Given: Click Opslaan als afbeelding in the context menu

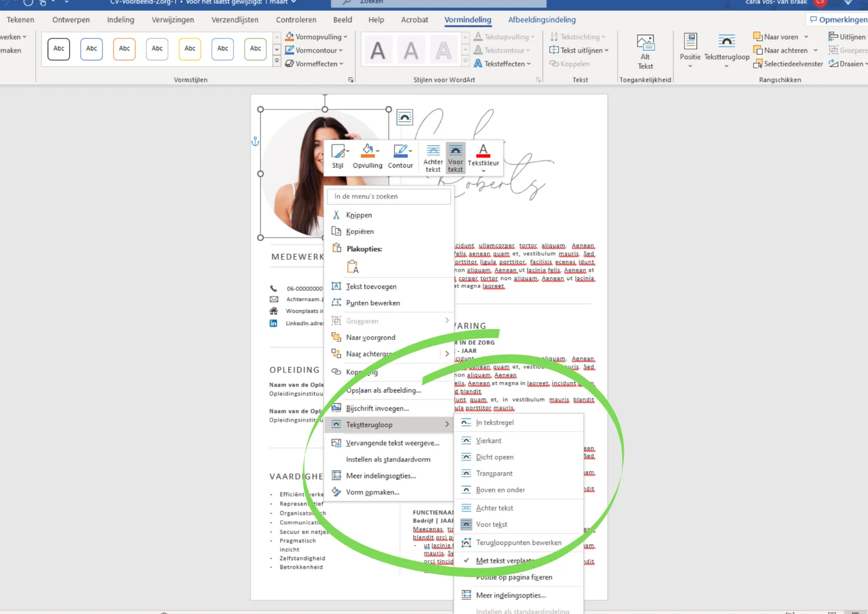Looking at the screenshot, I should click(384, 390).
